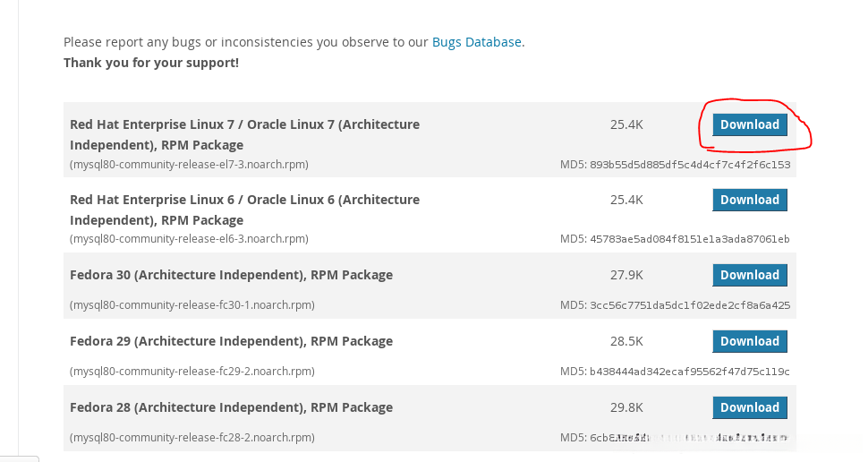
Task: Click the Oracle Linux 6 package title
Action: [244, 210]
